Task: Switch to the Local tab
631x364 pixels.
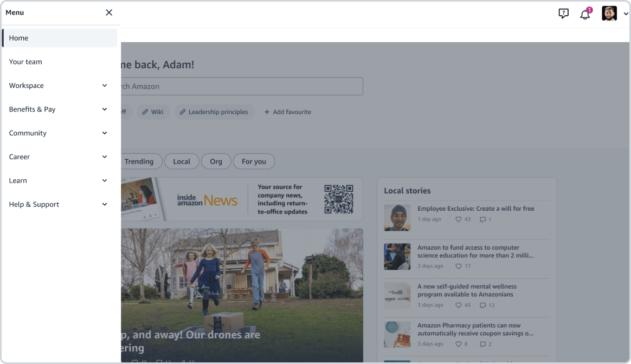Action: [182, 161]
